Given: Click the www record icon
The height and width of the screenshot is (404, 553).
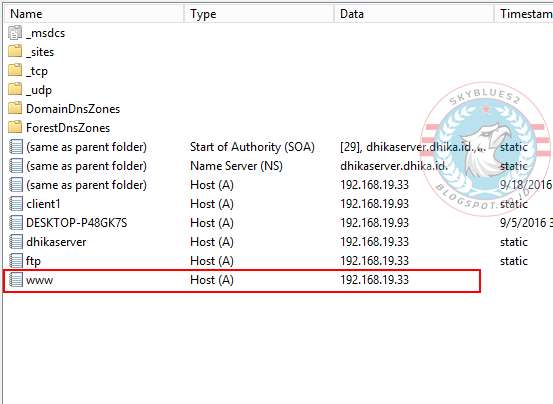Looking at the screenshot, I should 16,280.
